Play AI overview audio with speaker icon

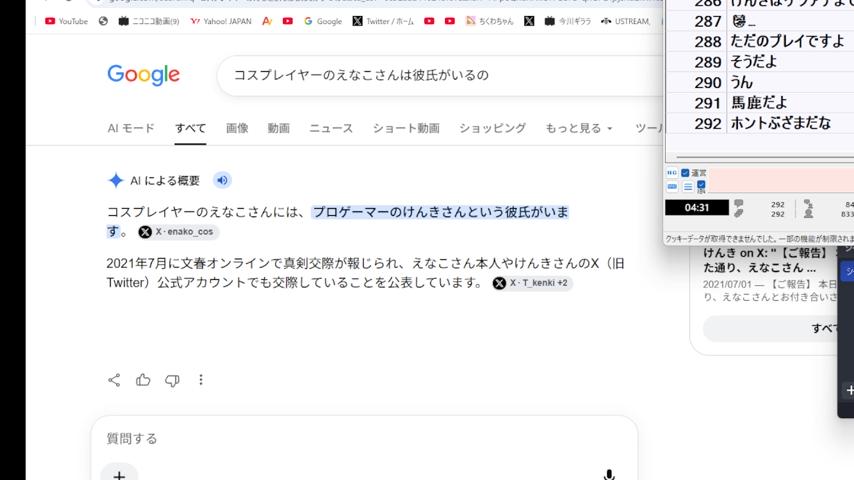tap(222, 180)
